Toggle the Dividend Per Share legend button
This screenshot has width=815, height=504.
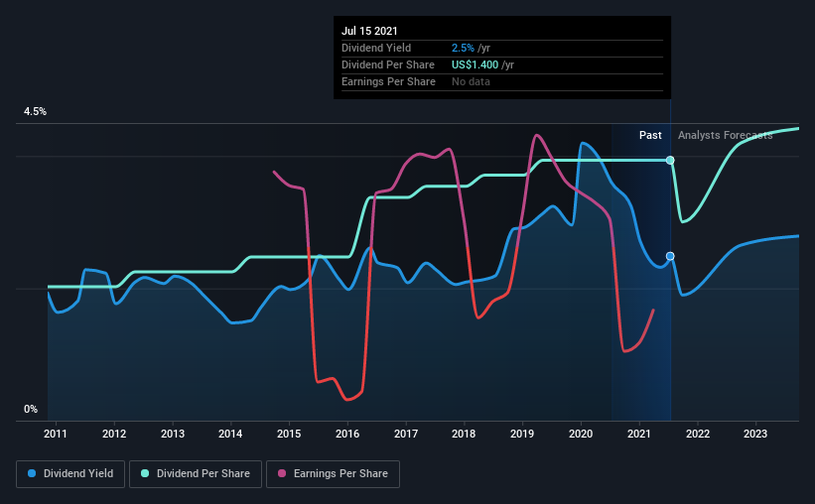click(196, 474)
